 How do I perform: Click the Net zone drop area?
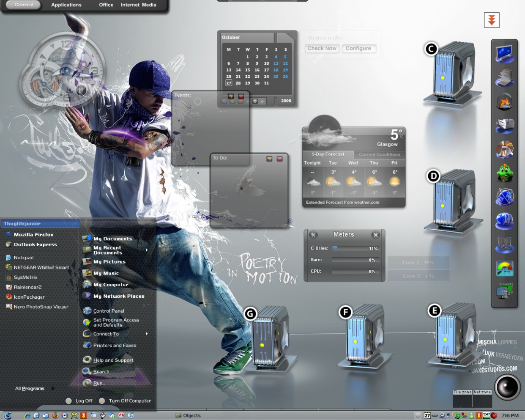pyautogui.click(x=482, y=398)
